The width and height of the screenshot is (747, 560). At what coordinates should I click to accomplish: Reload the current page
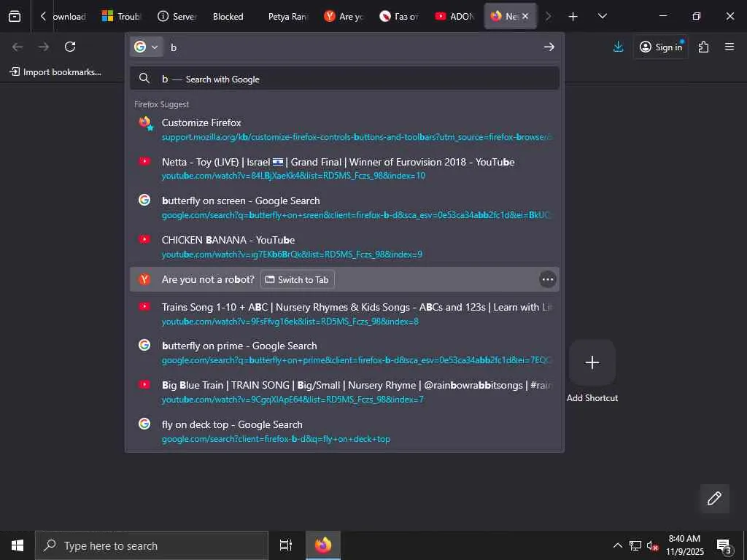point(70,47)
